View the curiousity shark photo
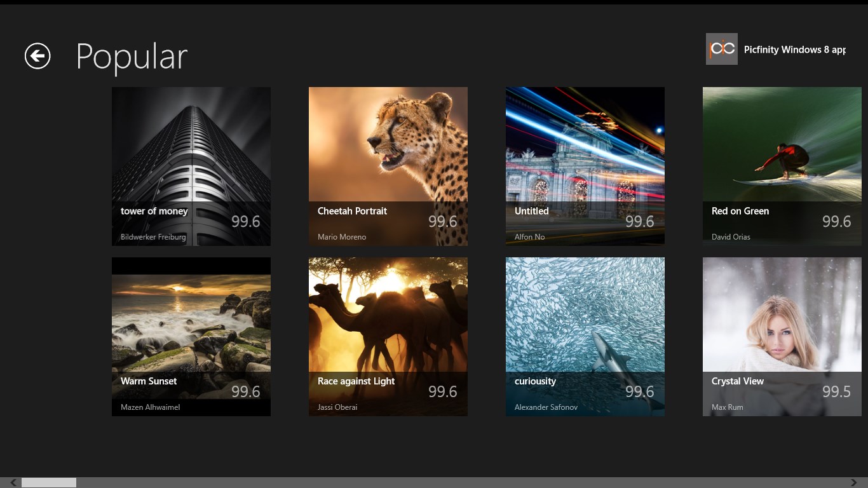868x488 pixels. [x=585, y=337]
